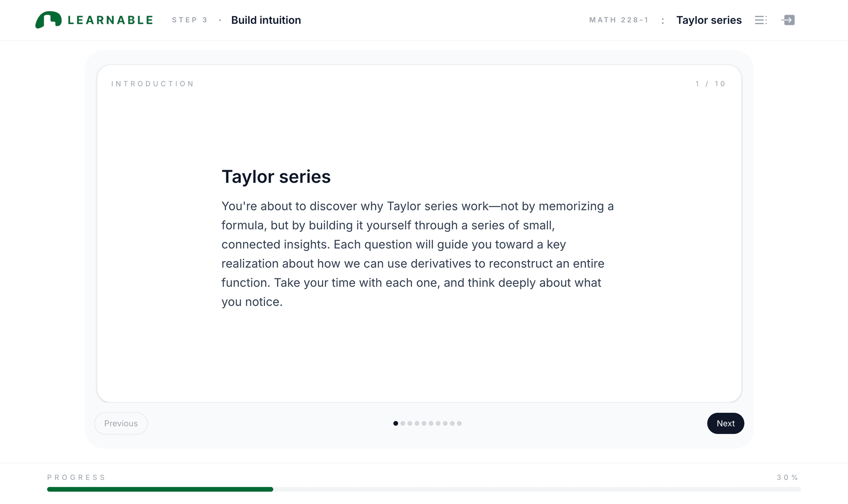The width and height of the screenshot is (848, 504).
Task: Click the LEARNABLE wordmark text
Action: point(110,20)
